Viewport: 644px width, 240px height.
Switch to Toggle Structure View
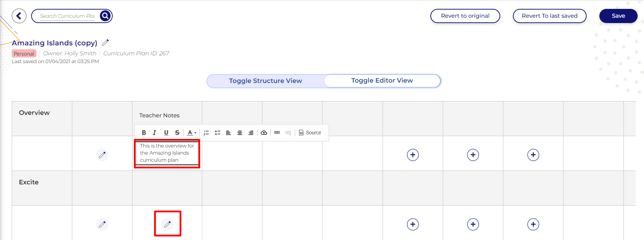(x=265, y=81)
